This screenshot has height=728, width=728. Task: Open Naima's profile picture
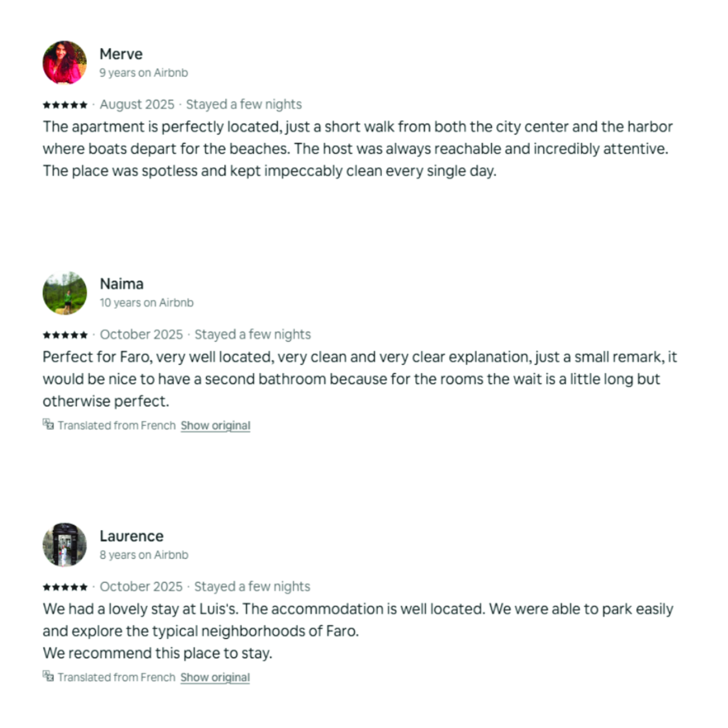(x=65, y=293)
